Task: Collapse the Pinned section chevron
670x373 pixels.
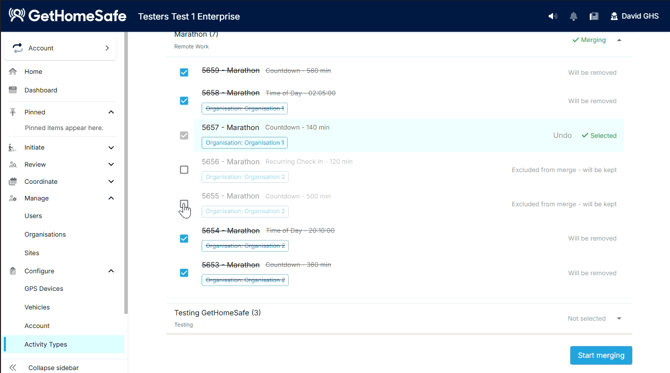Action: click(111, 112)
